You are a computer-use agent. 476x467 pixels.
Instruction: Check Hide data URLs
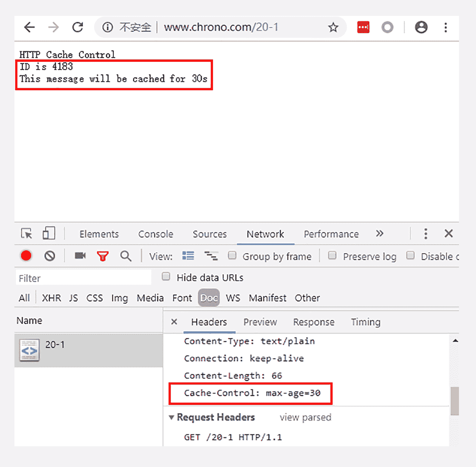pyautogui.click(x=166, y=277)
